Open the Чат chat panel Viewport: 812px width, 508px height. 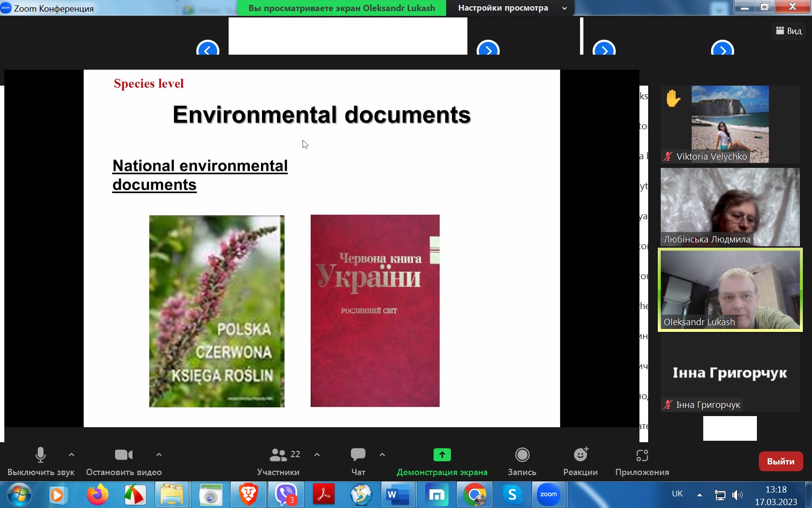[358, 462]
